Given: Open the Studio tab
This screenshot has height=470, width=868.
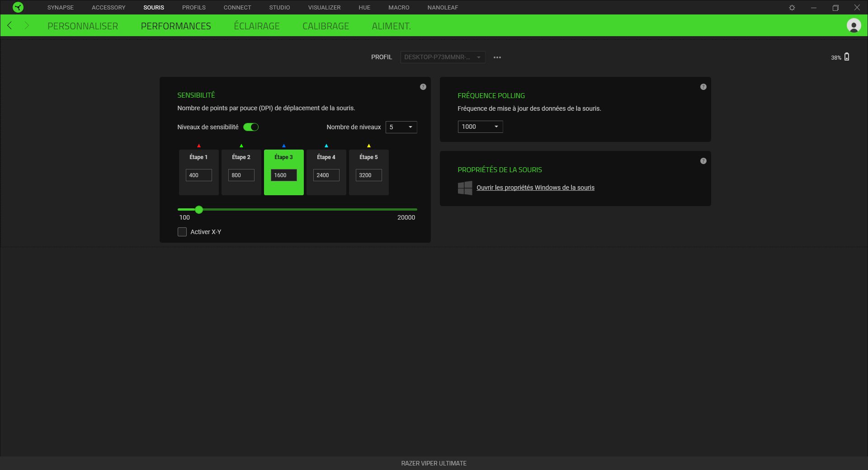Looking at the screenshot, I should 280,8.
